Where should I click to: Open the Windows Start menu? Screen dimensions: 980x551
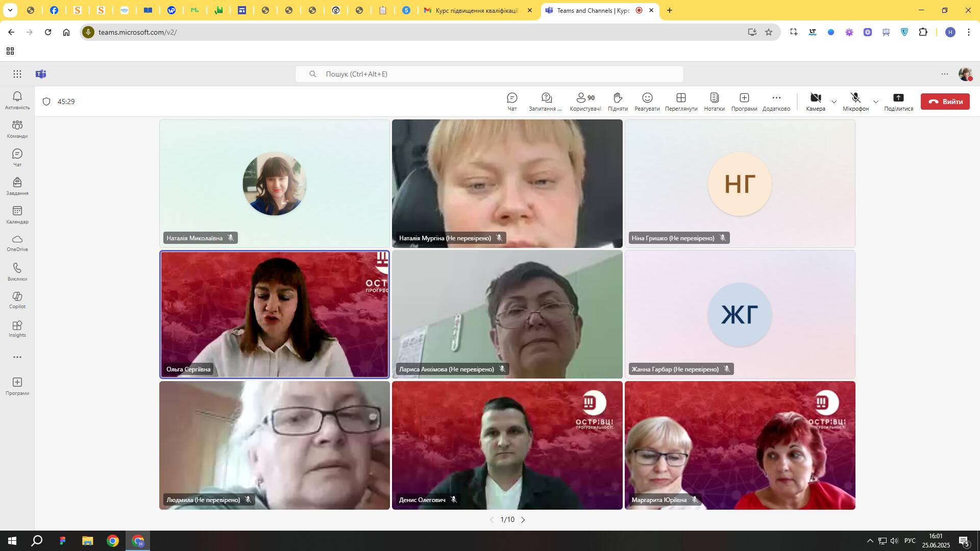point(12,541)
